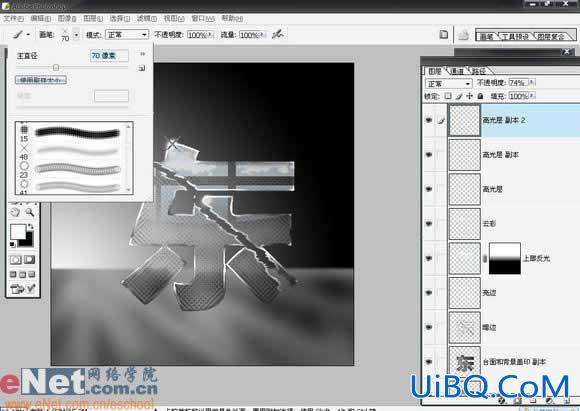This screenshot has height=411, width=580.
Task: Select the 上部反光 layer mask thumbnail
Action: [x=505, y=258]
